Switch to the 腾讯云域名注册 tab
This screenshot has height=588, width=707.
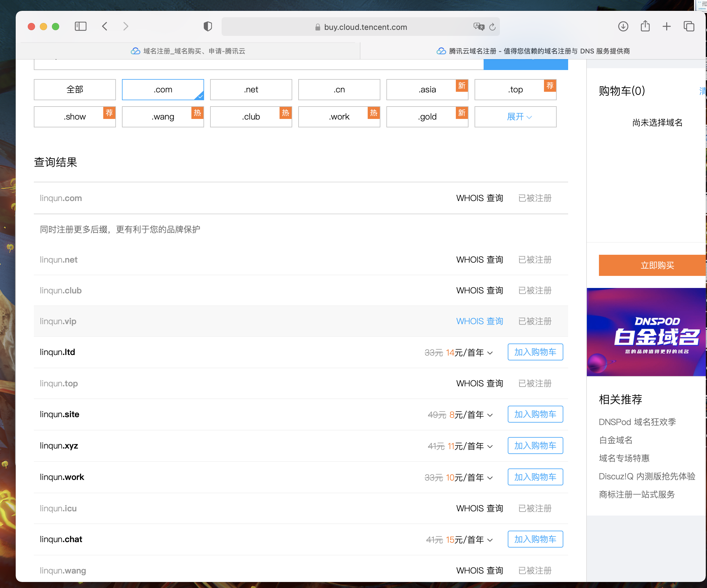click(533, 51)
